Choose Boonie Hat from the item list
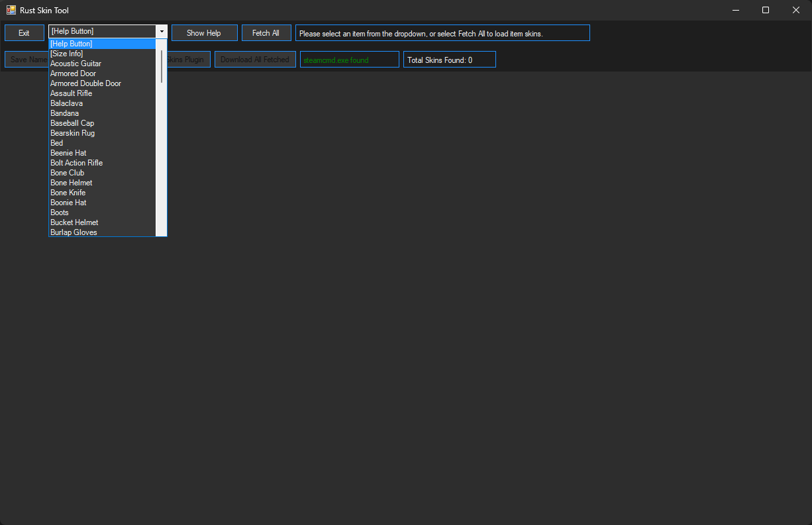 (x=68, y=203)
